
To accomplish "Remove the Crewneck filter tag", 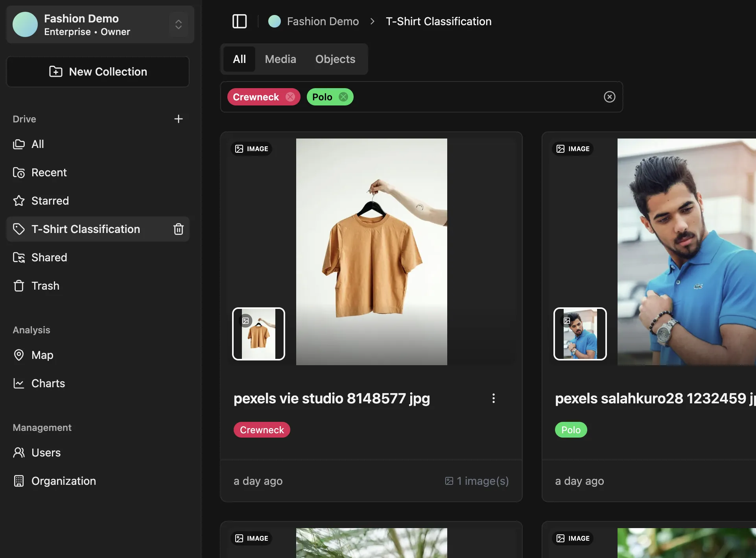I will point(290,97).
